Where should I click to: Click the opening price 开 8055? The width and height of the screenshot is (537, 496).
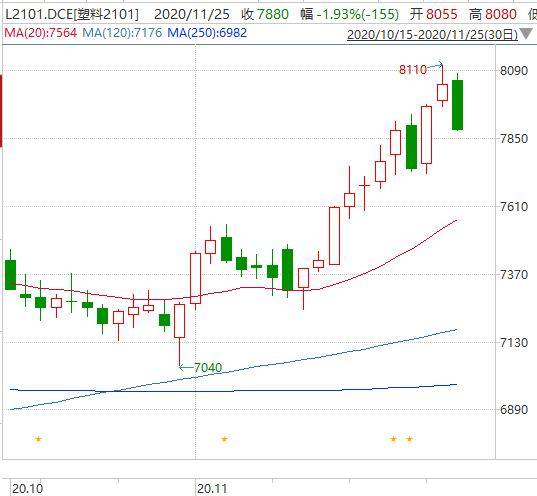(x=434, y=14)
